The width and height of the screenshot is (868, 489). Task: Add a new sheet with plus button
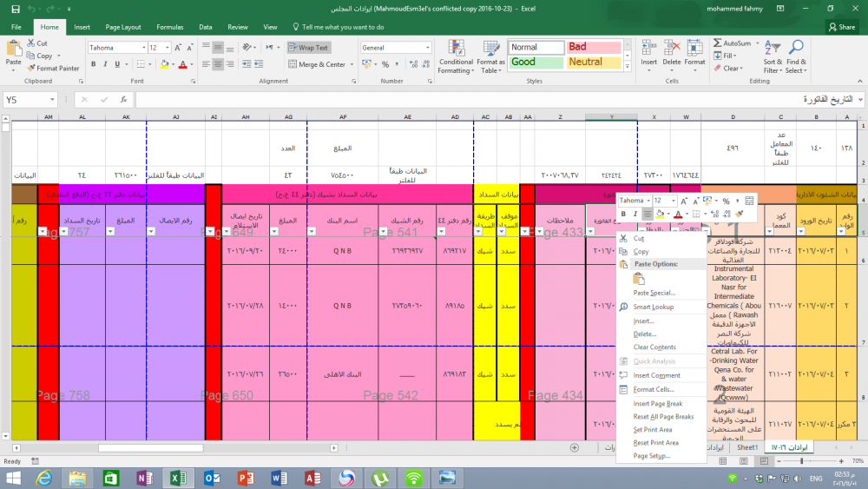click(574, 447)
